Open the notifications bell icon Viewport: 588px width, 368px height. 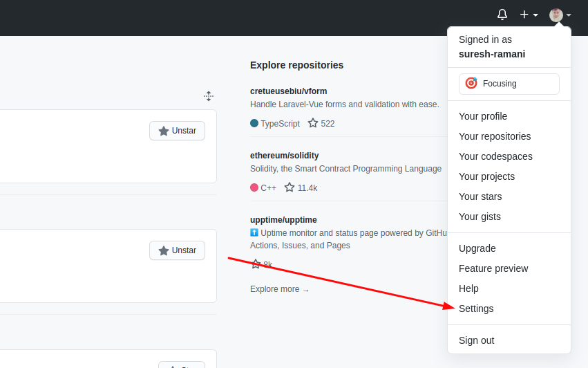coord(502,15)
